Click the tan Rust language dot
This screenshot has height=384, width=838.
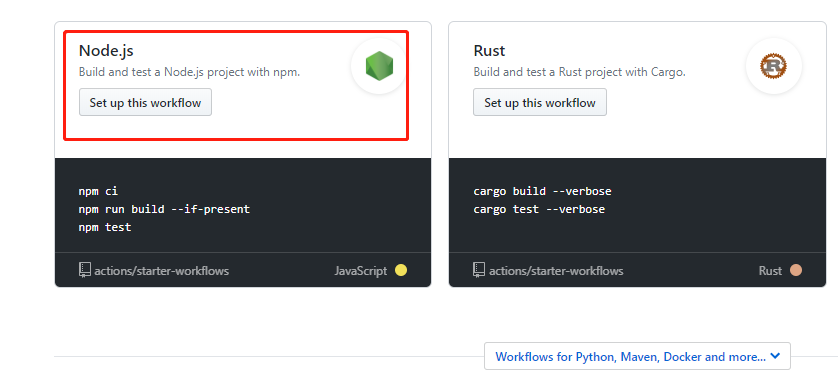pos(796,270)
